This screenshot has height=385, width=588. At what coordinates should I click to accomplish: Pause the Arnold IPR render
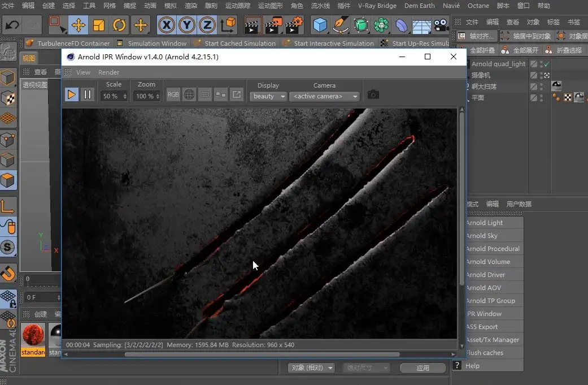88,94
